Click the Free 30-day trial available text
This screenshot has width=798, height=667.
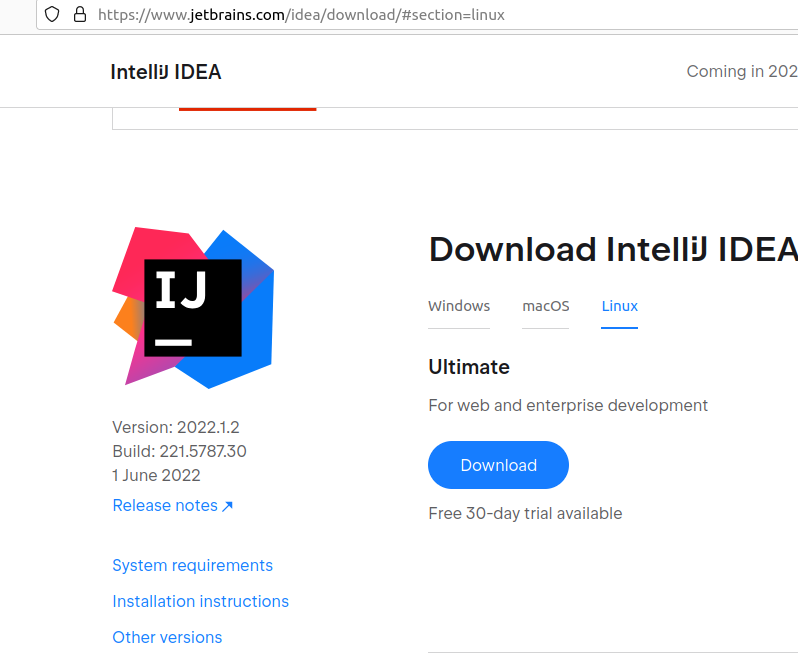525,514
